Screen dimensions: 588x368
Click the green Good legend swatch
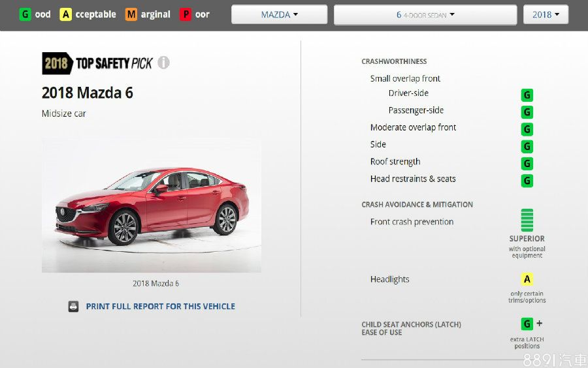click(25, 14)
